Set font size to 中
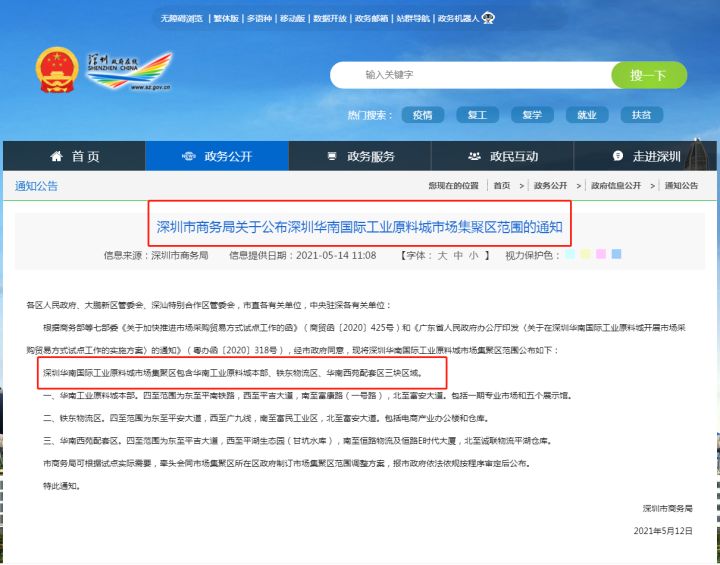This screenshot has width=720, height=565. [x=458, y=255]
